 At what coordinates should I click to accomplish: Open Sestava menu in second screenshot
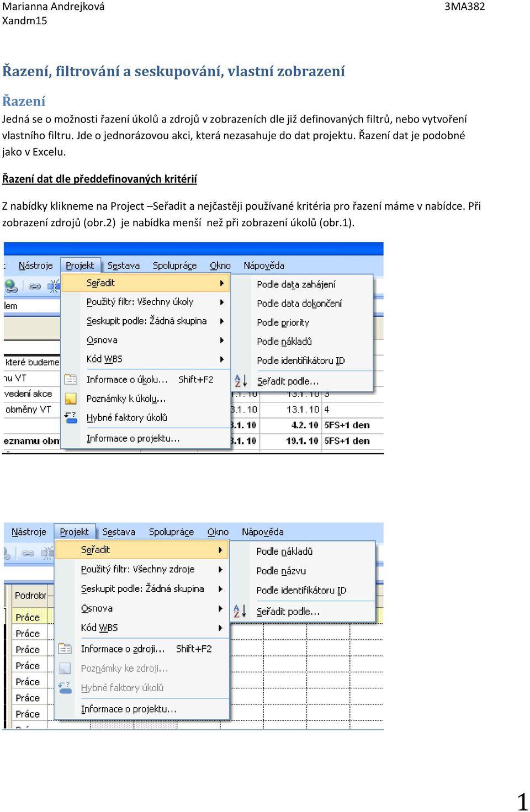pyautogui.click(x=119, y=532)
